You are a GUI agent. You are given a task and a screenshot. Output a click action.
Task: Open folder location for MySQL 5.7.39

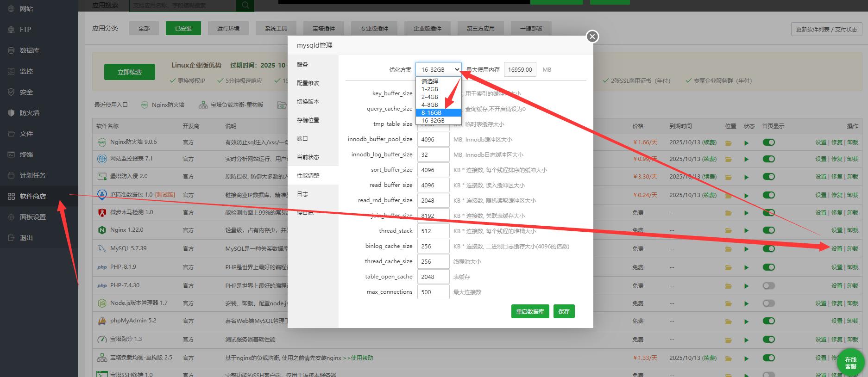pos(729,249)
